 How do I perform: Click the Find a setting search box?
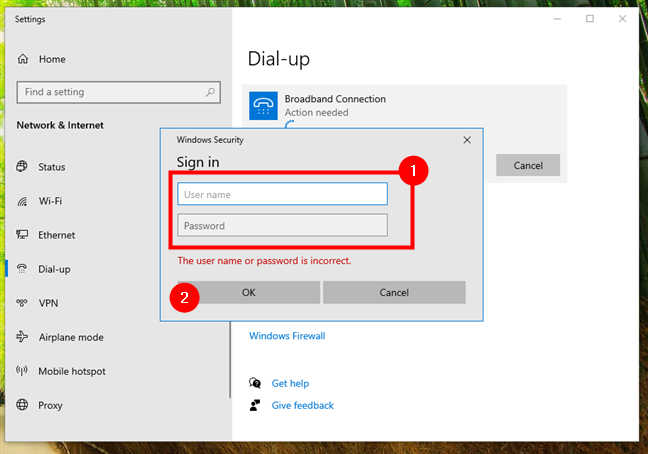(x=119, y=92)
